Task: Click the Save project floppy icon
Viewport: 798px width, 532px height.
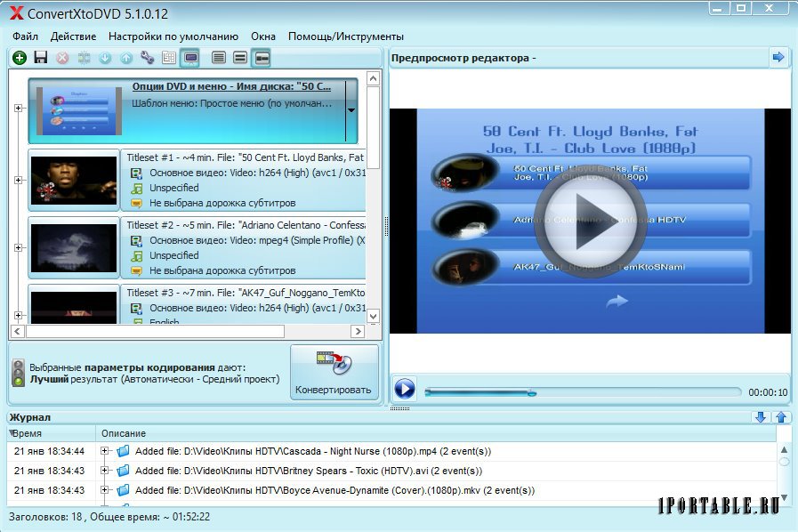Action: click(x=41, y=58)
